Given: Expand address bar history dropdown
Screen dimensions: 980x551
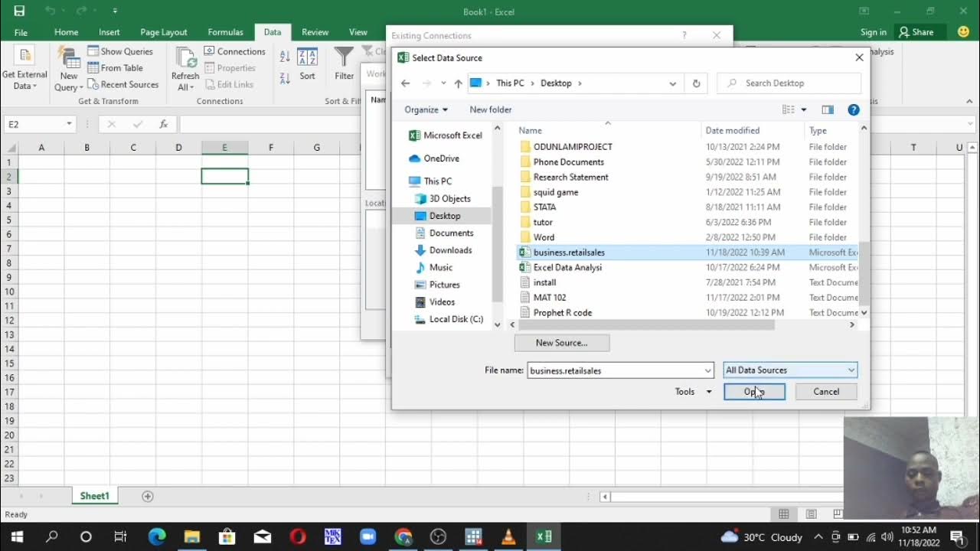Looking at the screenshot, I should [672, 83].
